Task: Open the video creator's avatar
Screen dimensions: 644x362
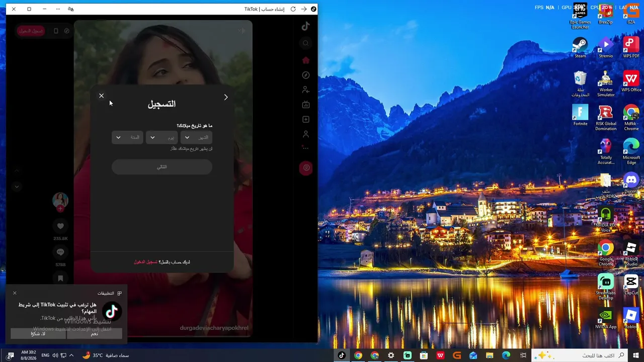Action: [x=60, y=200]
